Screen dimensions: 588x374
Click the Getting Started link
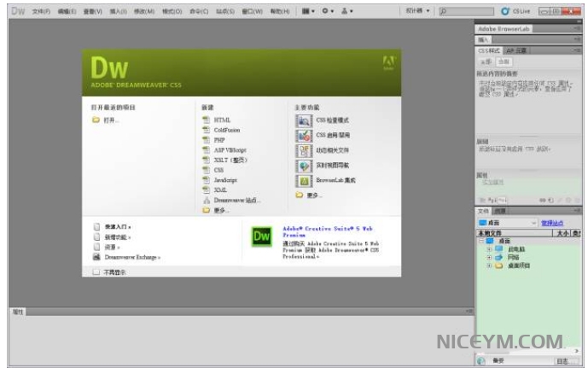[x=118, y=227]
